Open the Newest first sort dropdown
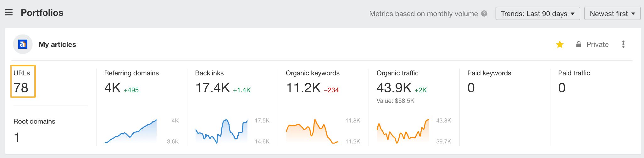644x158 pixels. (x=612, y=14)
